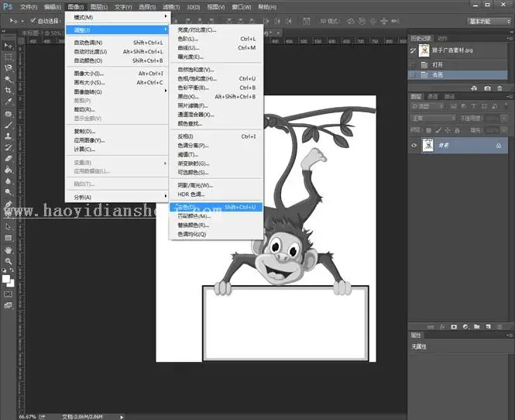Open the 图层(L) menu
Screen dimensions: 515x420
[99, 7]
